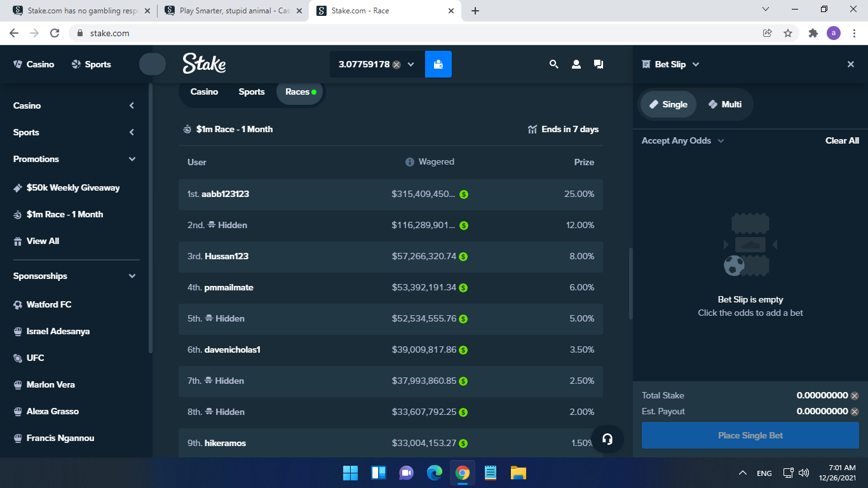
Task: Open Notepad from taskbar
Action: (491, 473)
